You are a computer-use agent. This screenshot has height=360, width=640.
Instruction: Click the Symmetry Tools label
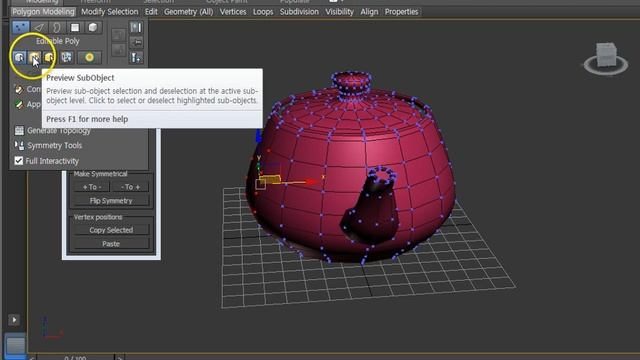tap(54, 145)
